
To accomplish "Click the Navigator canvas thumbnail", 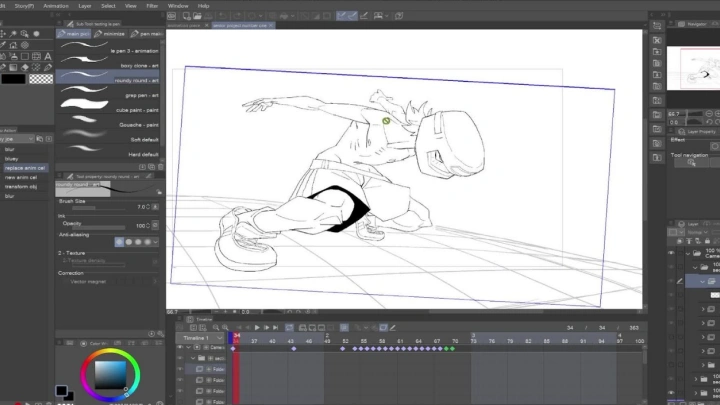I will 693,68.
